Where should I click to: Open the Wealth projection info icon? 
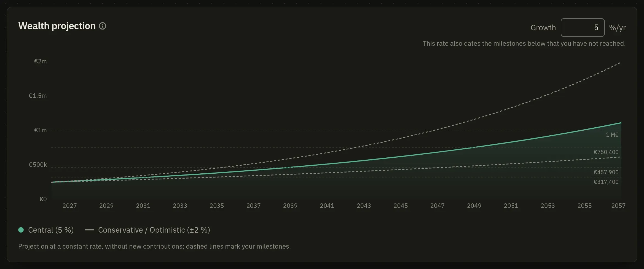pyautogui.click(x=103, y=26)
